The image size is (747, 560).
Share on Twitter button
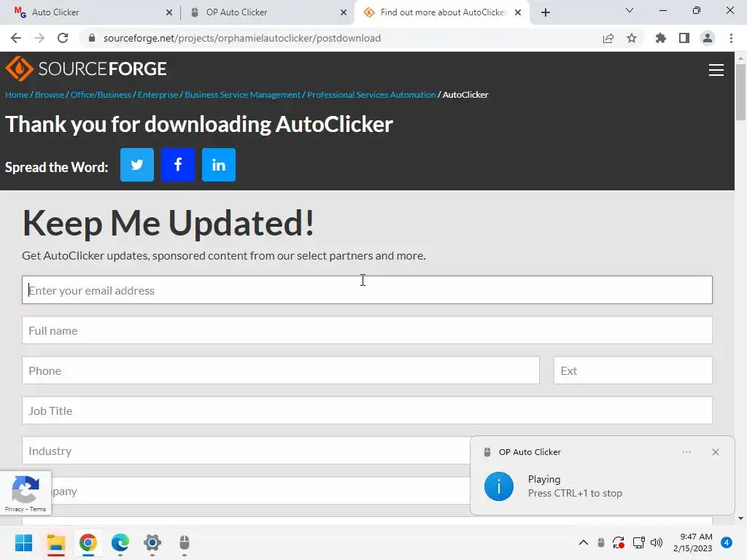[137, 165]
